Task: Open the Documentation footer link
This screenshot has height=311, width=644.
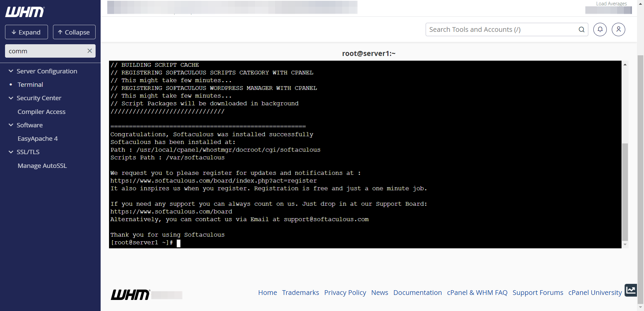Action: click(418, 293)
